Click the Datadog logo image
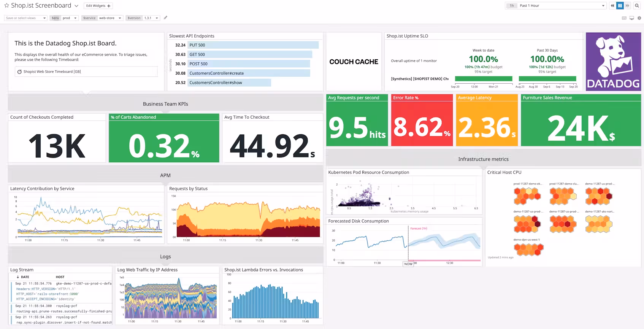644x329 pixels. [613, 62]
